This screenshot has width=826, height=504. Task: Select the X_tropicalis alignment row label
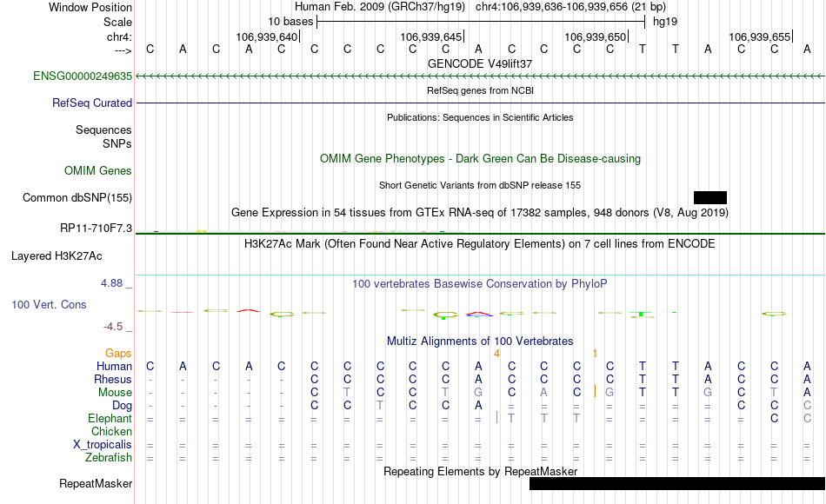click(x=103, y=445)
